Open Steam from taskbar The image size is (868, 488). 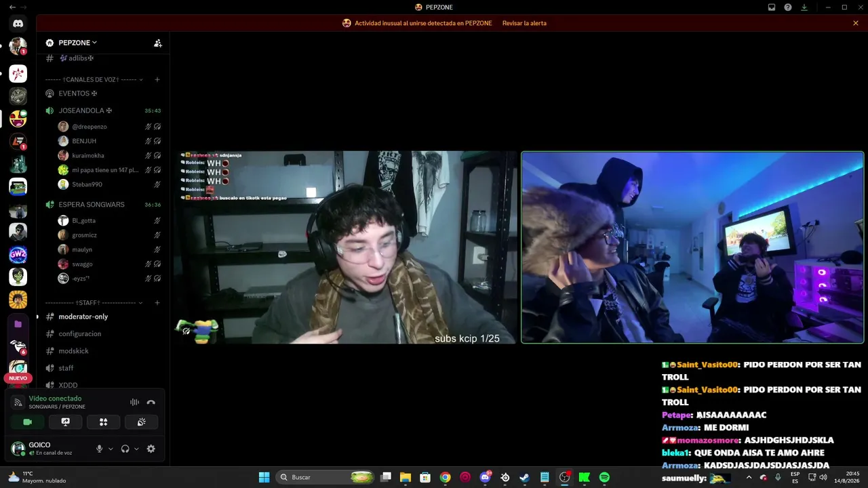(524, 477)
